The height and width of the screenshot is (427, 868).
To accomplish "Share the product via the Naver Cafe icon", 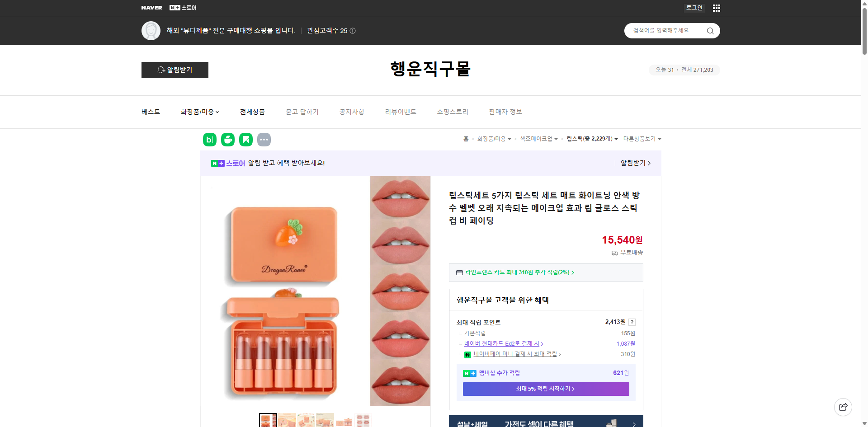I will point(227,140).
